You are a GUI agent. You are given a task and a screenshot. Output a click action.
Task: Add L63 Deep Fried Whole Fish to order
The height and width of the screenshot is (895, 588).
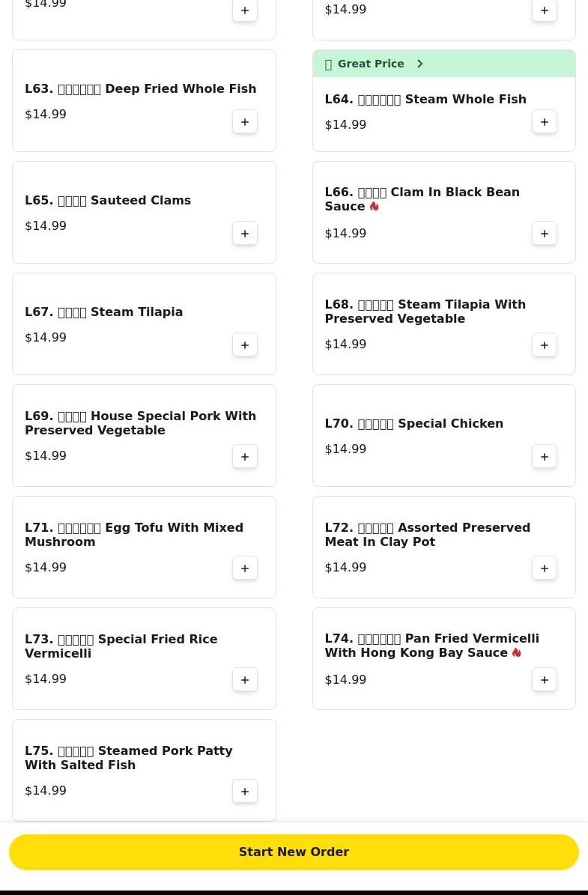click(x=245, y=122)
